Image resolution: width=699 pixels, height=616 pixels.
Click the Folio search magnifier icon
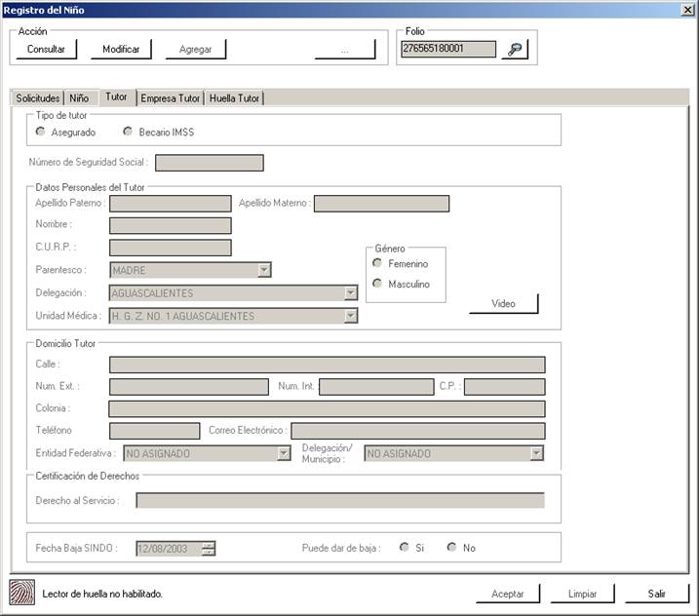515,49
